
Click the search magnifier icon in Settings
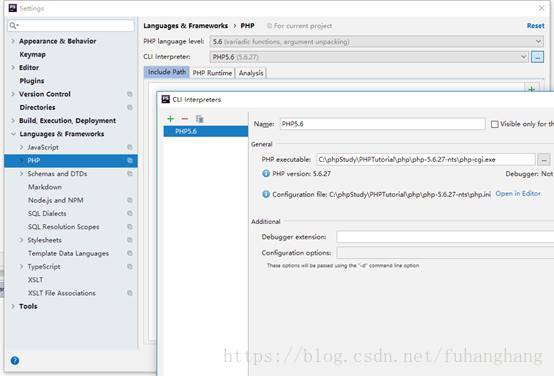(13, 25)
